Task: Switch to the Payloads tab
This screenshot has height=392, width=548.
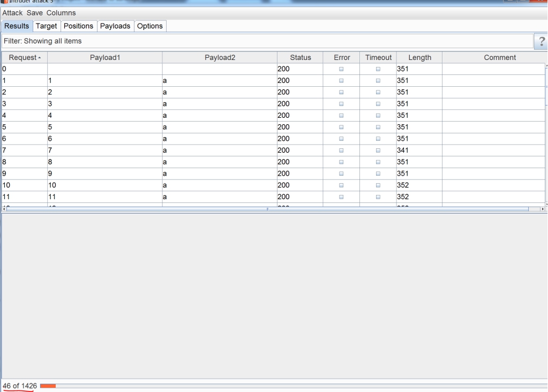Action: click(x=115, y=26)
